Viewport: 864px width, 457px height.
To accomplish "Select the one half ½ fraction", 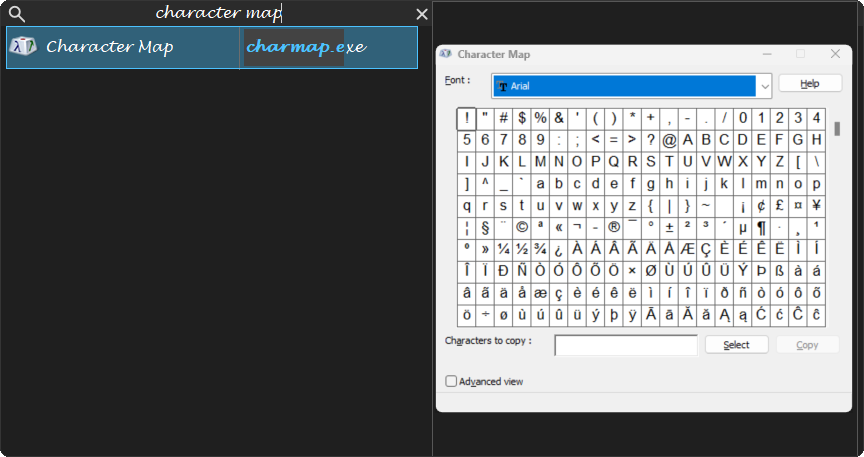I will (522, 250).
